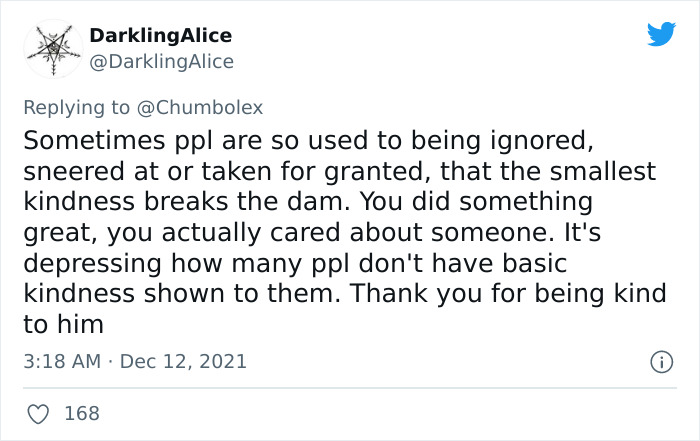
Task: View the 168 likes count
Action: pos(82,412)
